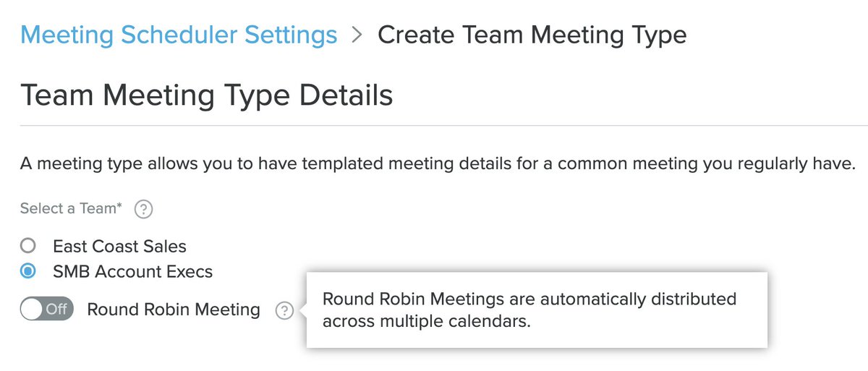Click the tooltip's pointer arrow

(303, 311)
